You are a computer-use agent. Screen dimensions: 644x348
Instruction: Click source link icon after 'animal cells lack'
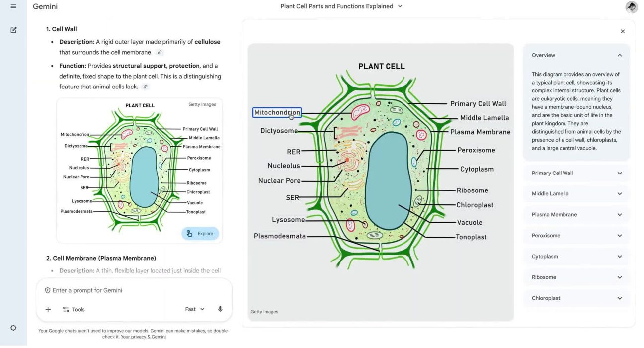click(145, 87)
